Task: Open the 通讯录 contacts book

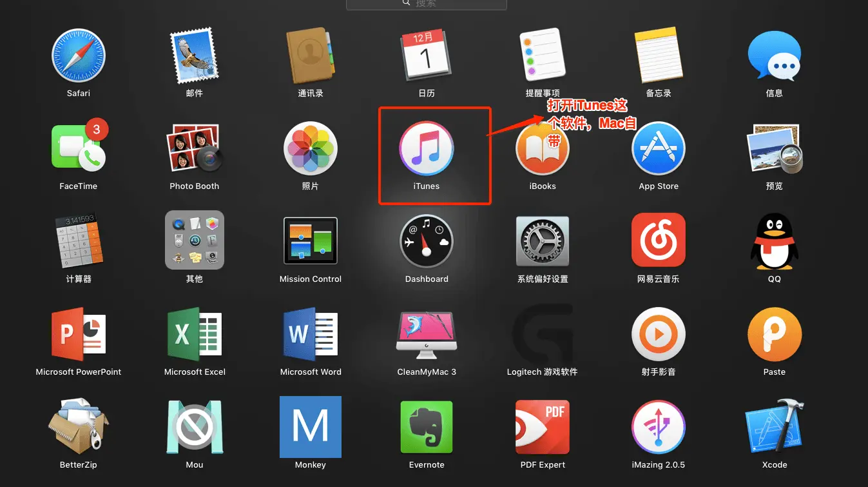Action: click(x=311, y=55)
